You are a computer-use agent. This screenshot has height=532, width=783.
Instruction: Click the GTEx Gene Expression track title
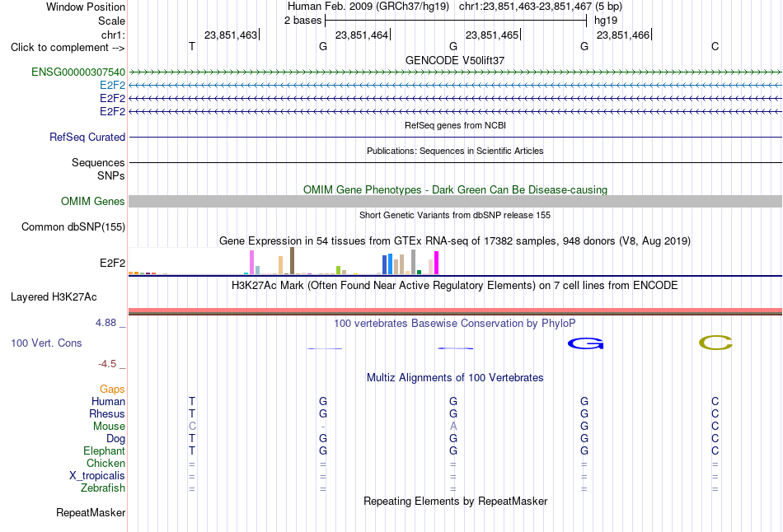[455, 241]
